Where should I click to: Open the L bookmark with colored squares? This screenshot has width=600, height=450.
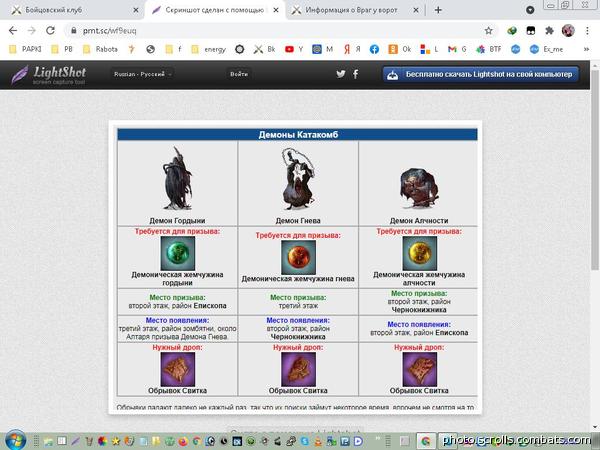point(429,49)
